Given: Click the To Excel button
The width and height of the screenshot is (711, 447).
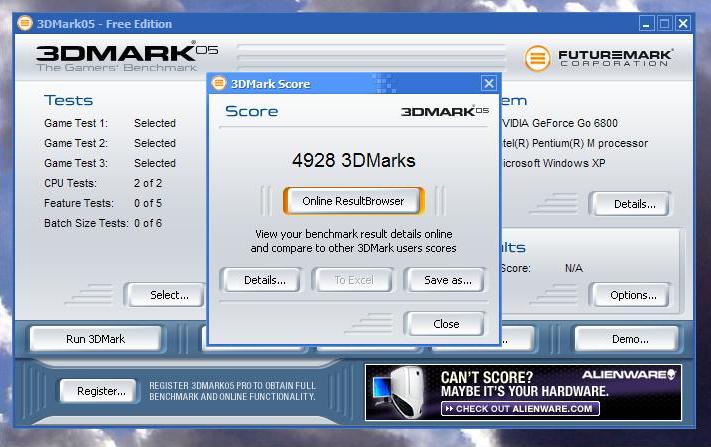Looking at the screenshot, I should click(x=353, y=280).
